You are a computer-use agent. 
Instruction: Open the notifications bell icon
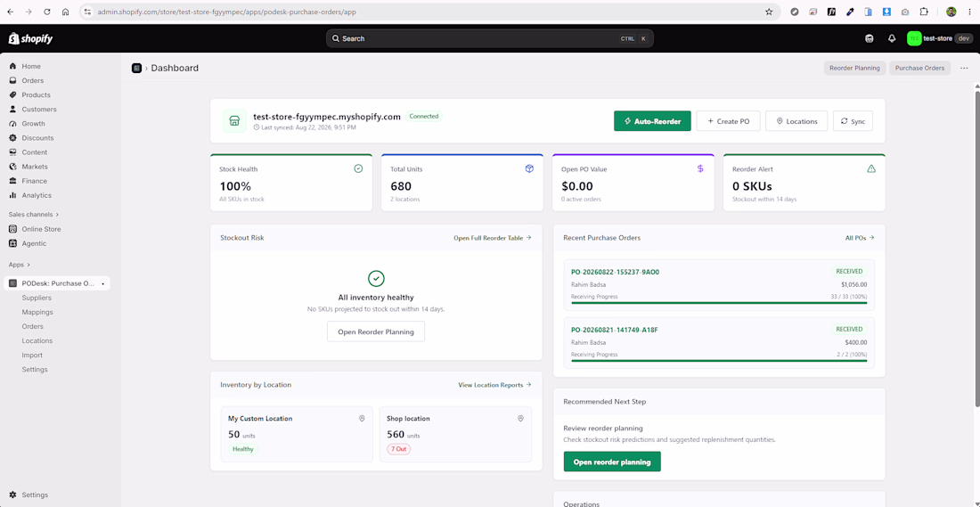(x=892, y=38)
